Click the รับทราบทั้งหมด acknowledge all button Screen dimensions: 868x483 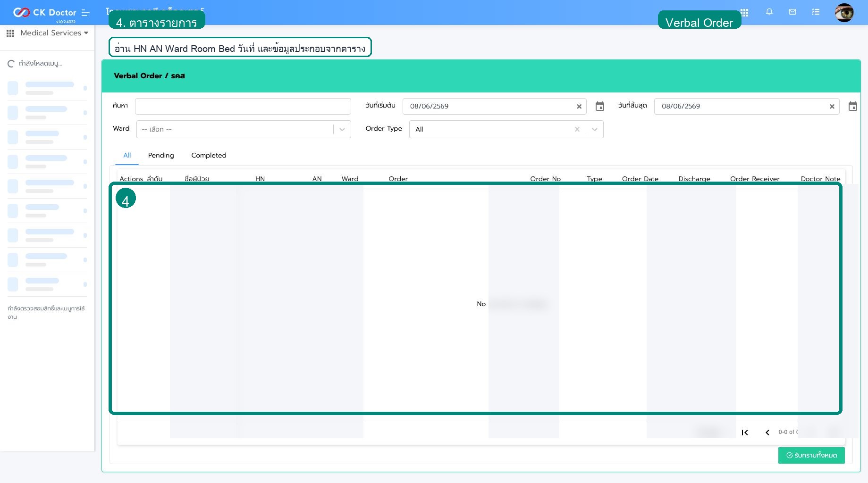(x=811, y=455)
